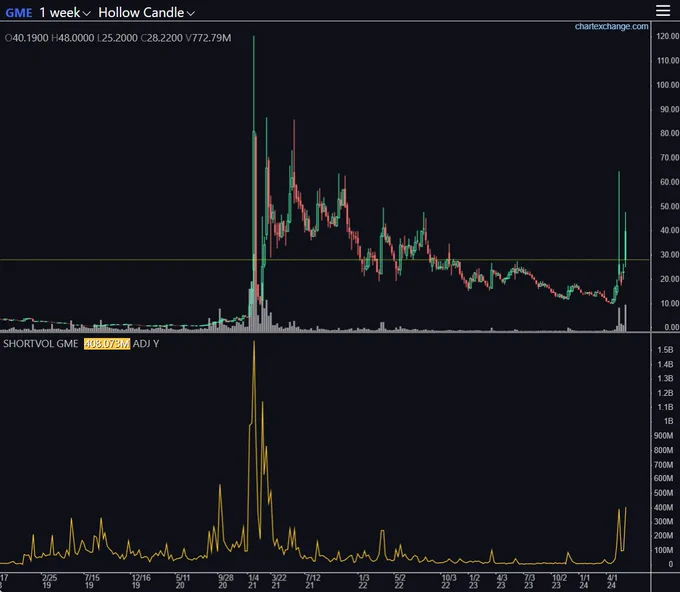
Task: Open the 1 week timeframe dropdown
Action: pyautogui.click(x=65, y=13)
